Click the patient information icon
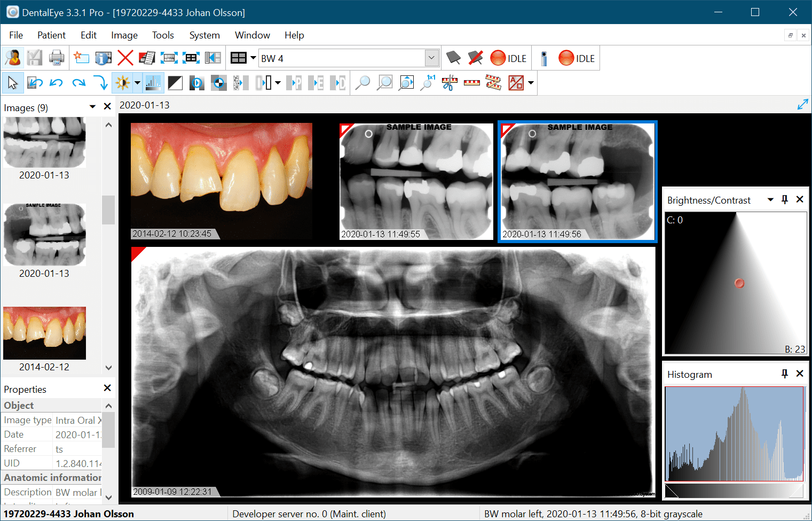812x521 pixels. tap(103, 58)
